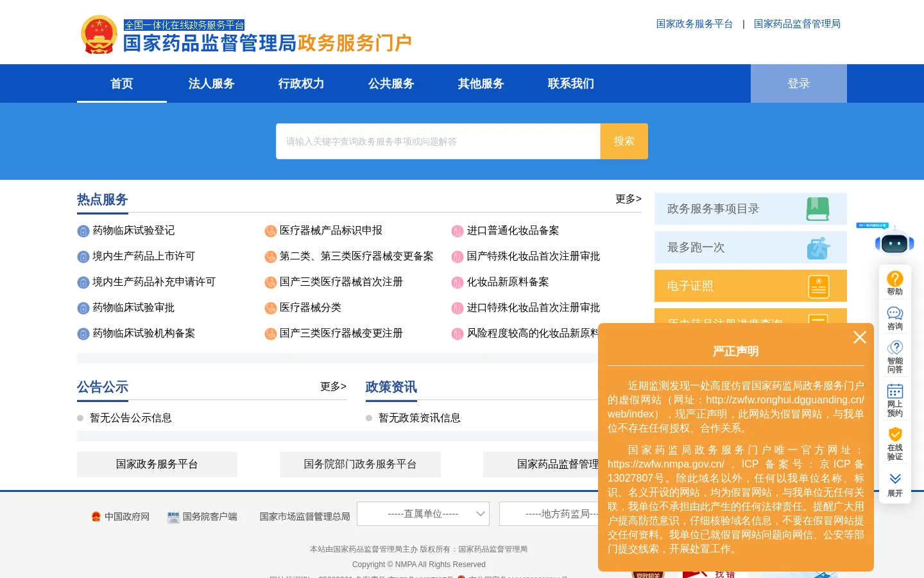The height and width of the screenshot is (578, 924).
Task: Open 境内生产药品补充申请许可 service
Action: pos(154,282)
